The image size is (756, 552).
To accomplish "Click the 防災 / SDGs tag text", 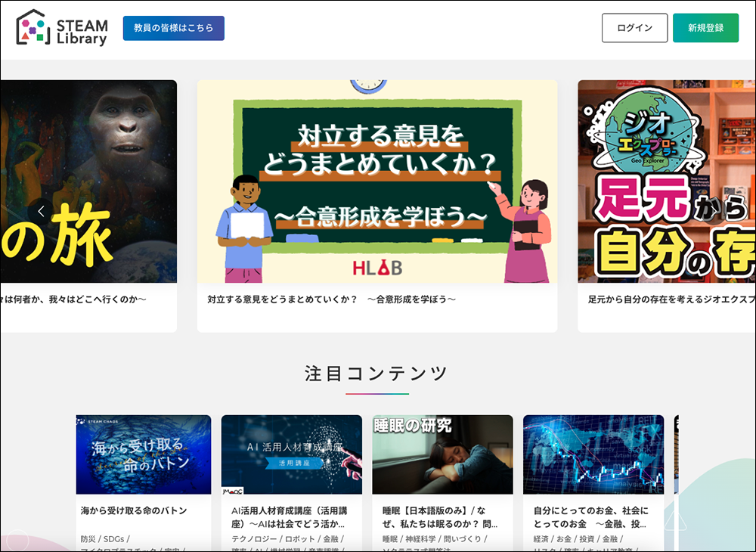I will pos(104,539).
